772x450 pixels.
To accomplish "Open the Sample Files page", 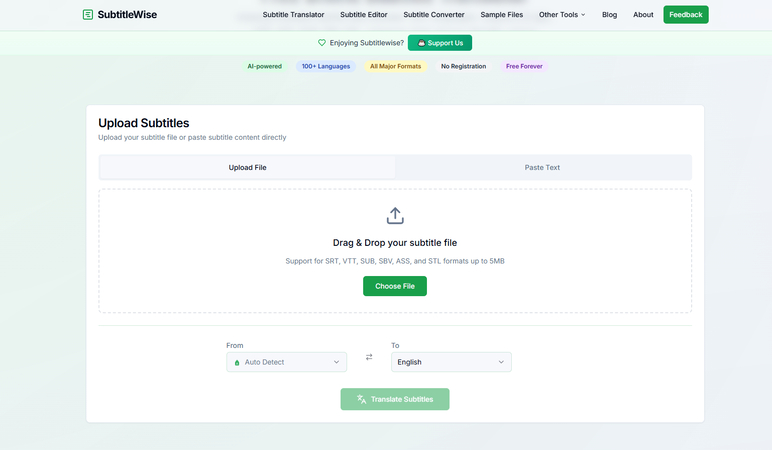I will coord(501,15).
